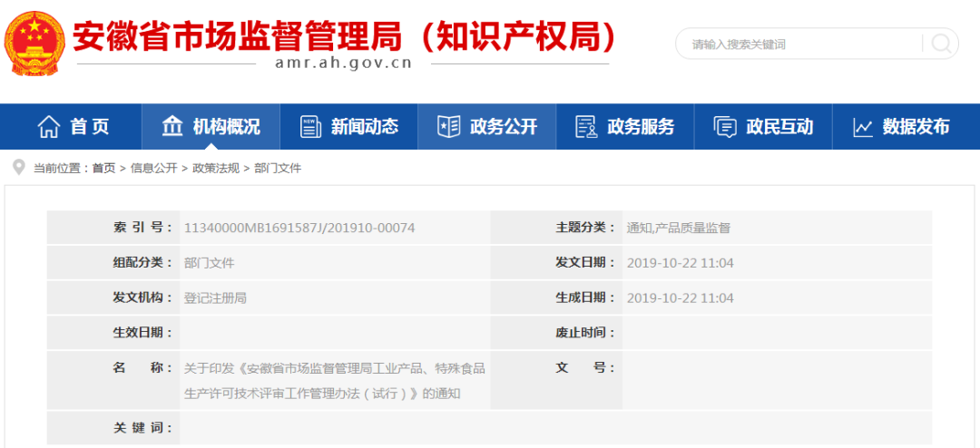Click the document title starting 关于印发
This screenshot has height=448, width=980.
(x=334, y=381)
